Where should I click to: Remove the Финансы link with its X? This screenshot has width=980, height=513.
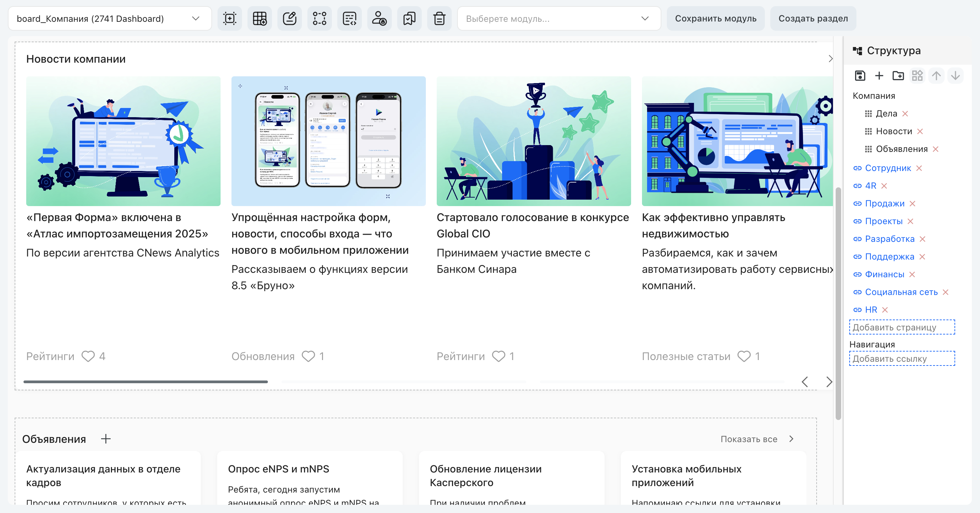pyautogui.click(x=912, y=275)
